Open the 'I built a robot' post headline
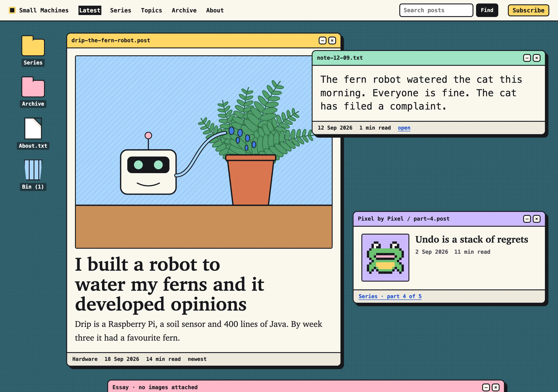Viewport: 558px width, 392px height. pyautogui.click(x=169, y=284)
